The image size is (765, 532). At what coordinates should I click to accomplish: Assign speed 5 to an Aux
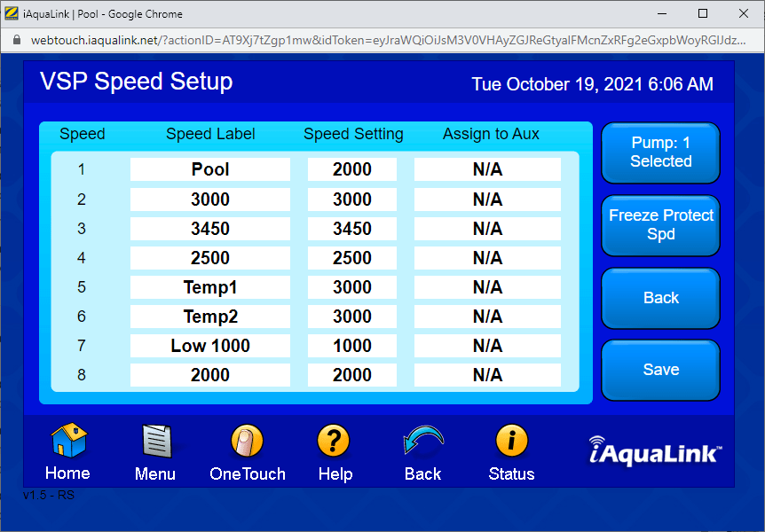tap(487, 287)
